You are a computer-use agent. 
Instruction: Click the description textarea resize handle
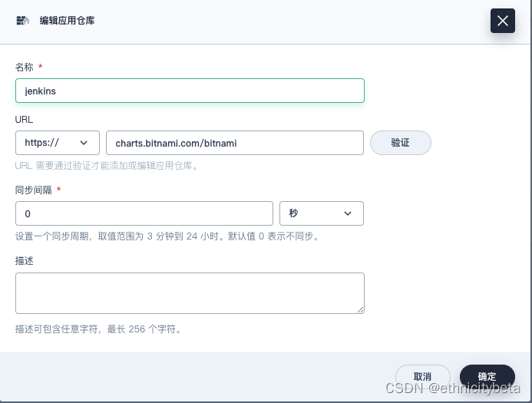[360, 309]
